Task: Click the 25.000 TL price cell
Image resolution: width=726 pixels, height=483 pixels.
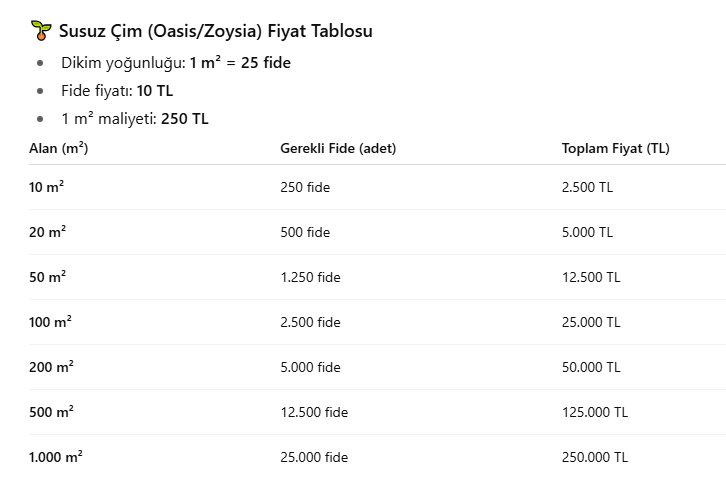Action: click(x=591, y=322)
